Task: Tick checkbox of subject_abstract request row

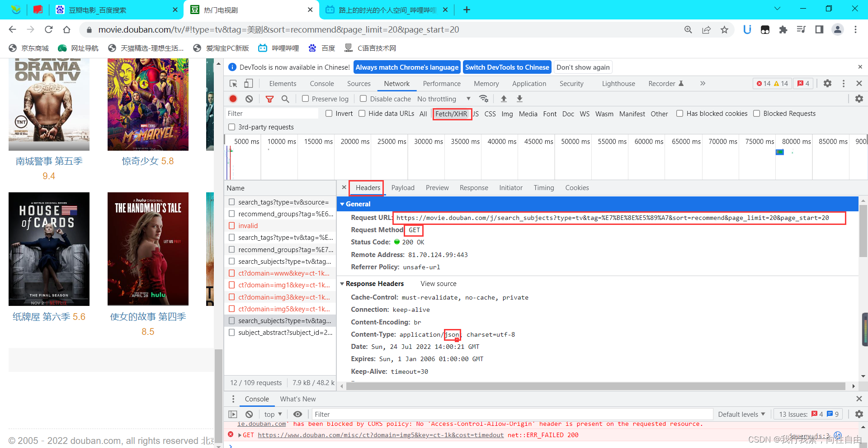Action: 232,332
